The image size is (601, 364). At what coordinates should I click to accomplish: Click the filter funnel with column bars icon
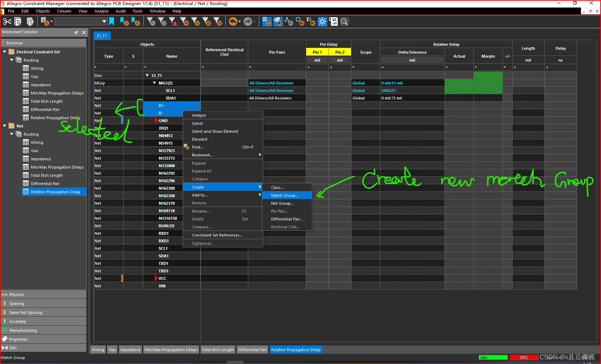point(218,21)
